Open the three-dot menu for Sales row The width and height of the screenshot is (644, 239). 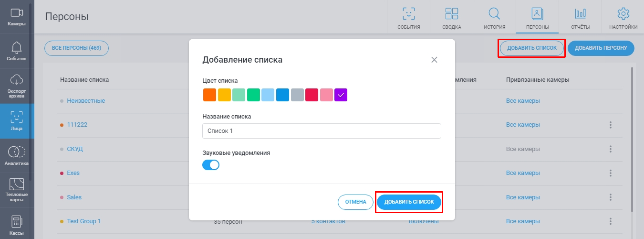[x=610, y=197]
